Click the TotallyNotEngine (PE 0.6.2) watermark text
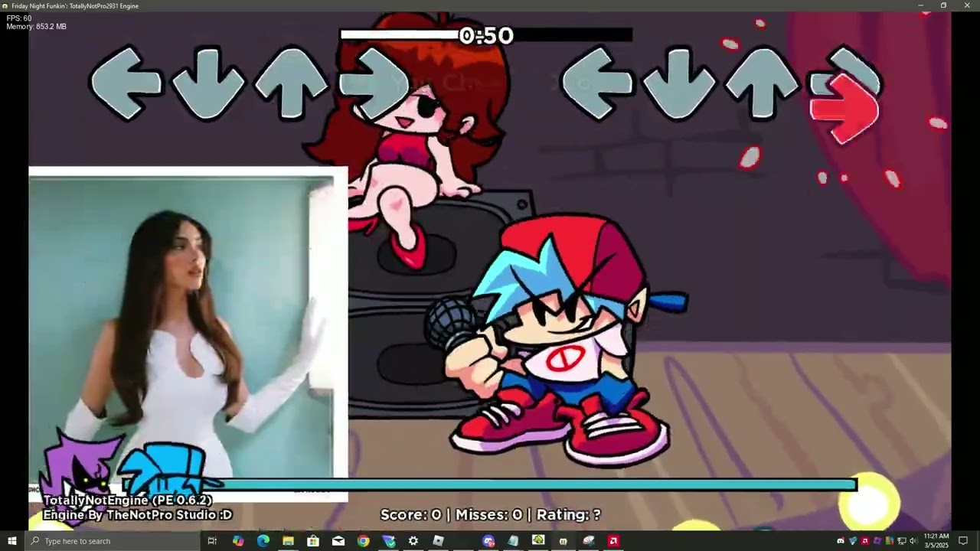This screenshot has width=980, height=551. point(128,500)
